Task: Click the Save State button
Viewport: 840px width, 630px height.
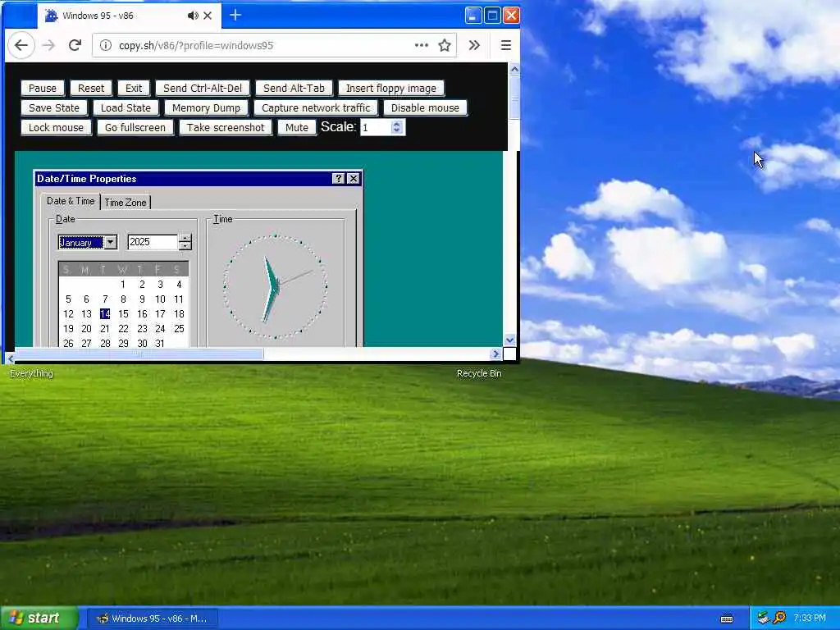Action: 54,107
